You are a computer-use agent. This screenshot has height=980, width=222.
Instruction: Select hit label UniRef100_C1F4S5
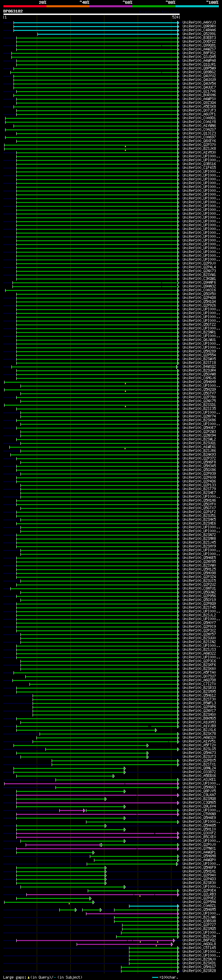pyautogui.click(x=199, y=168)
